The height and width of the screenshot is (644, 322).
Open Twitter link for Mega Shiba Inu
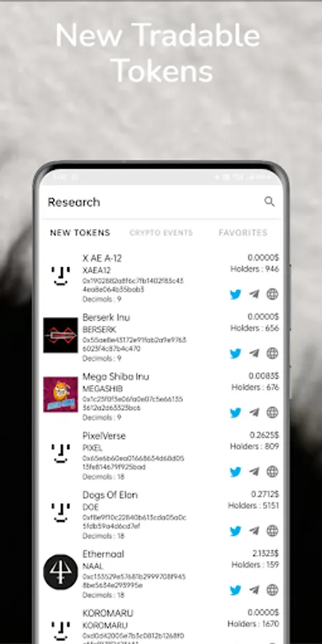click(x=235, y=412)
